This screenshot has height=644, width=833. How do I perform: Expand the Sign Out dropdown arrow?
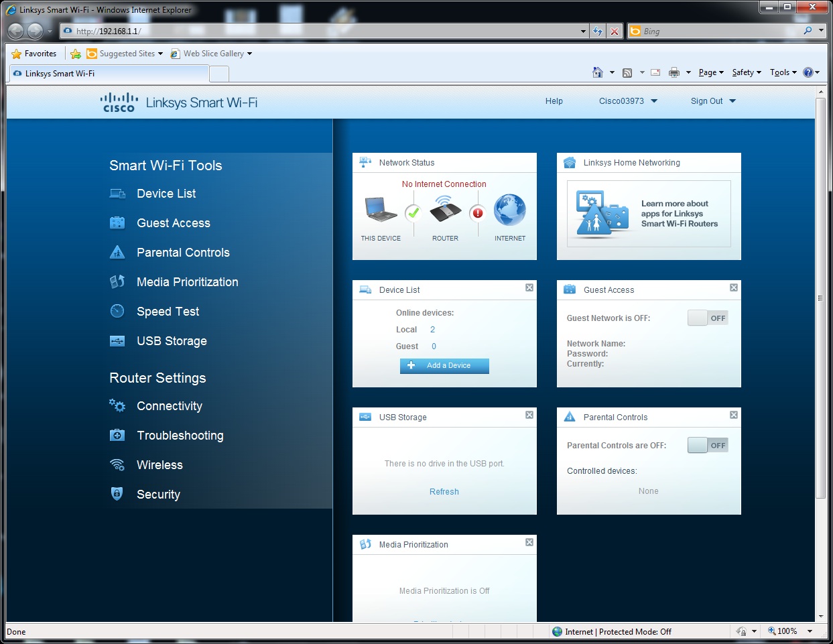(732, 101)
